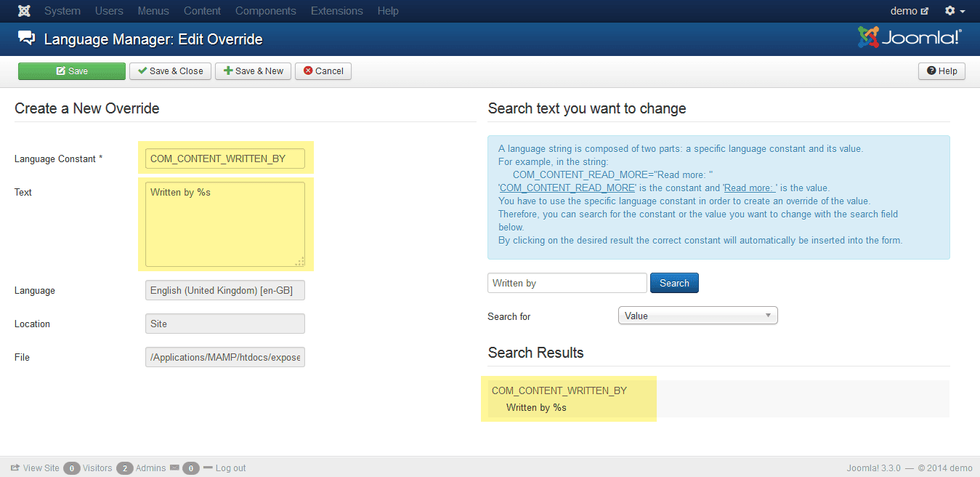
Task: Click the messages envelope icon
Action: [174, 468]
